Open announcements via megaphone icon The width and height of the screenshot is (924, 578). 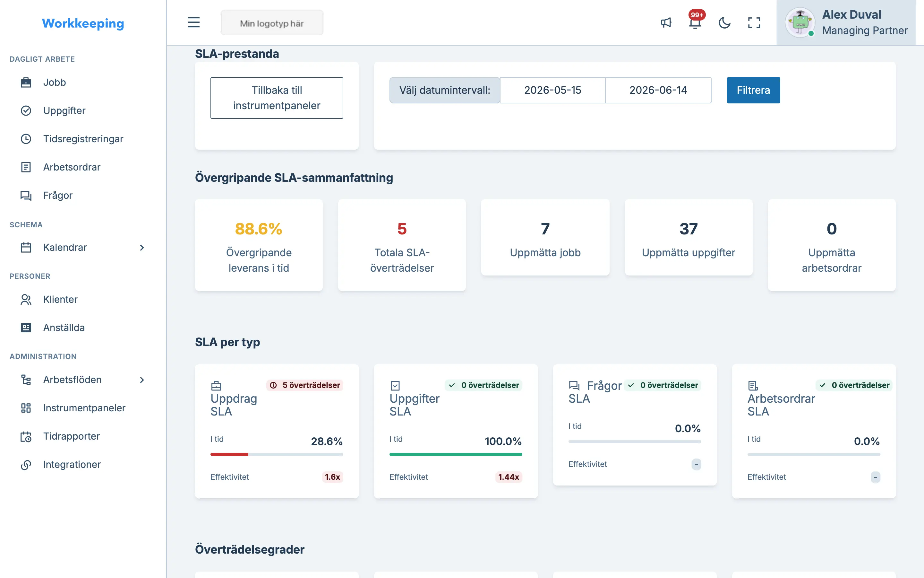pos(666,22)
